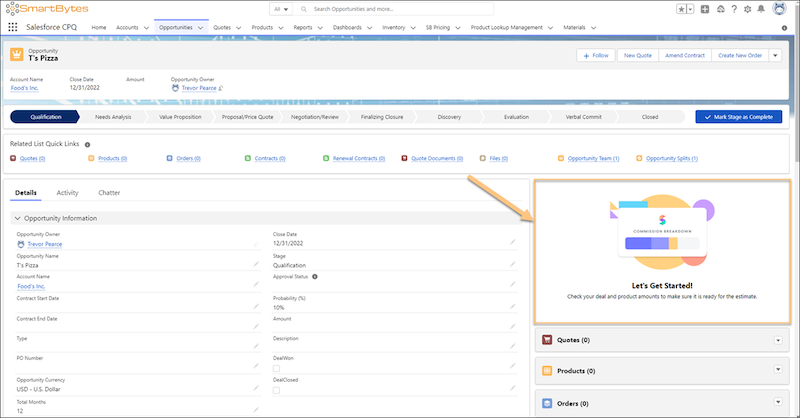Click the navigation bar edit pencil icon
This screenshot has height=418, width=800.
[x=784, y=28]
